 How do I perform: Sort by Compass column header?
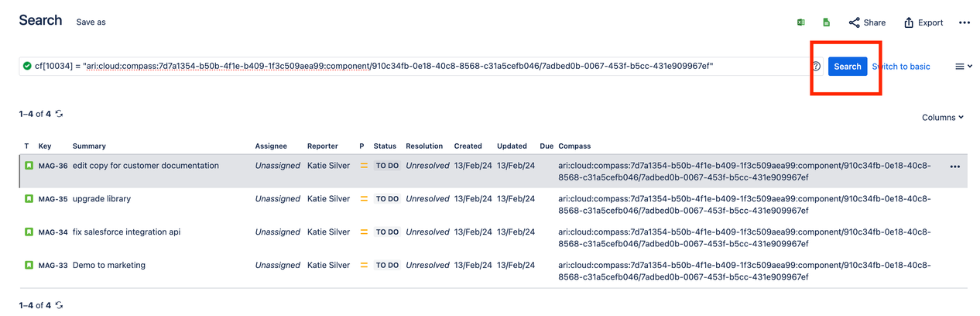(574, 146)
